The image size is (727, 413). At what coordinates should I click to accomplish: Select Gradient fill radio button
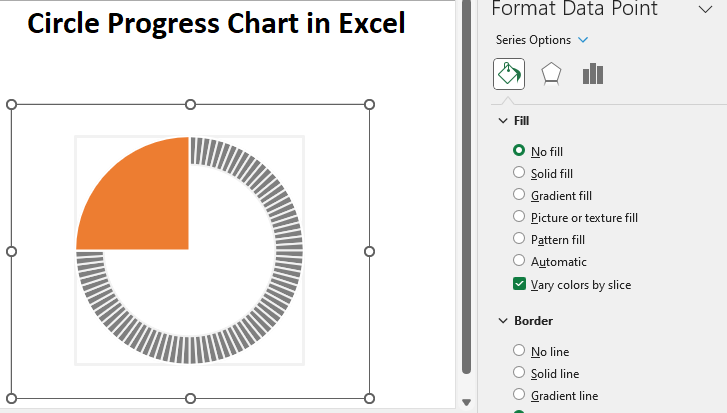tap(519, 195)
